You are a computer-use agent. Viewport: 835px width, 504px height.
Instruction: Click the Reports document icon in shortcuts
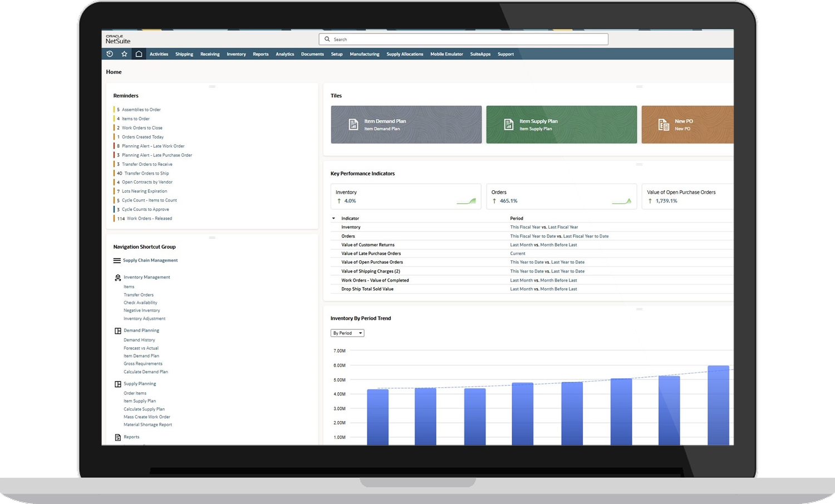tap(118, 437)
